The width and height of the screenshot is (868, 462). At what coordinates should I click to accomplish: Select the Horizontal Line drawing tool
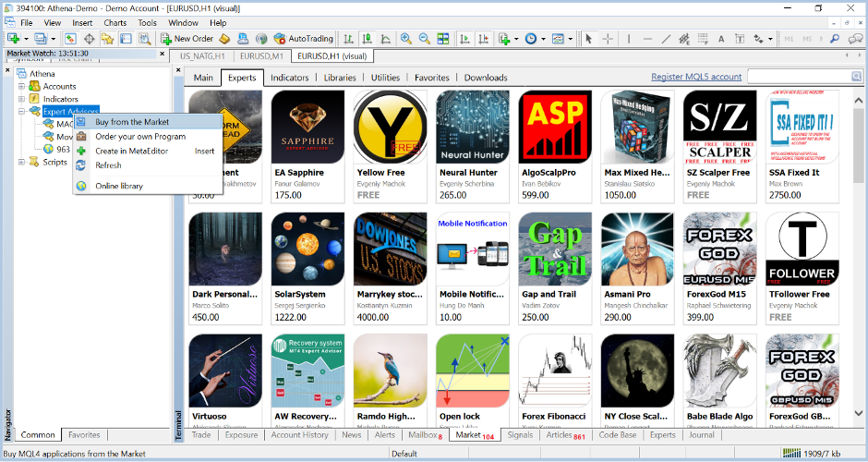(x=647, y=39)
